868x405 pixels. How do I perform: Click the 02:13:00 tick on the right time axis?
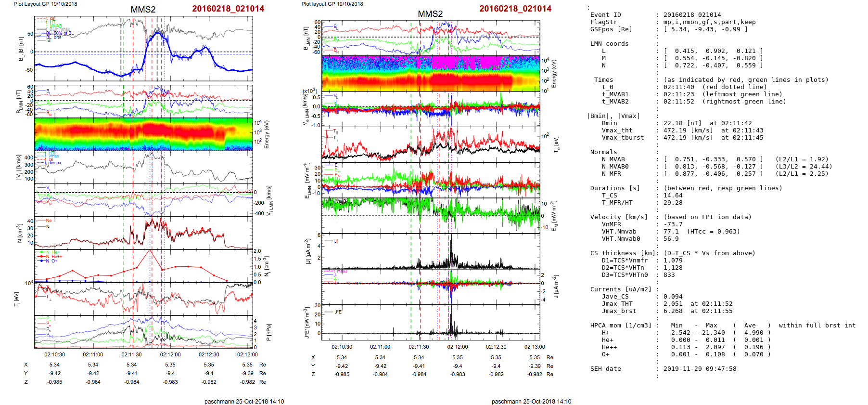(535, 347)
